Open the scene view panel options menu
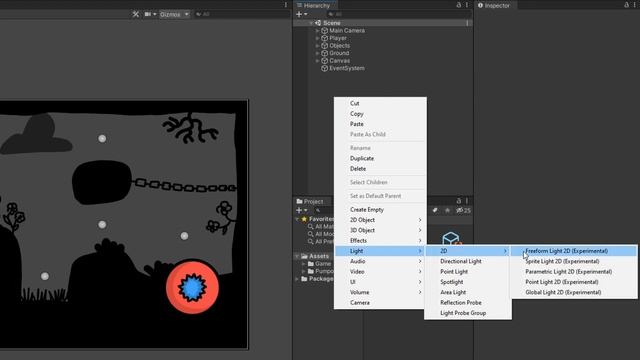Screen dimensions: 640x360 pos(286,5)
